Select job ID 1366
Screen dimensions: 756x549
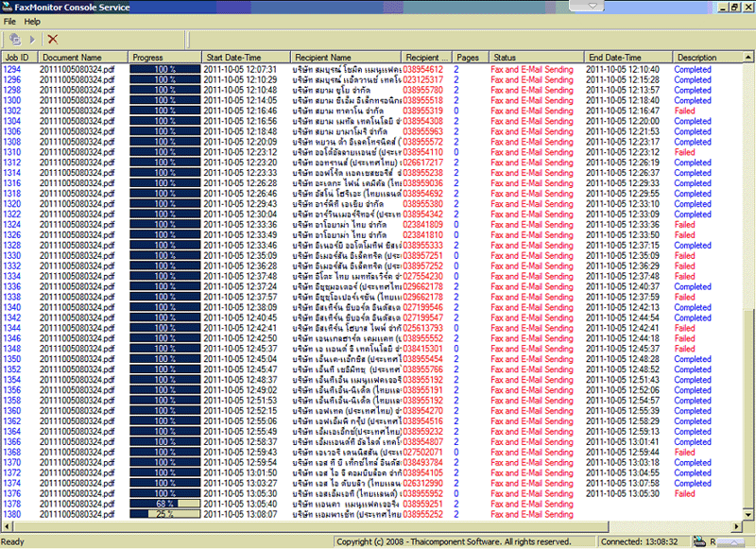click(x=12, y=442)
